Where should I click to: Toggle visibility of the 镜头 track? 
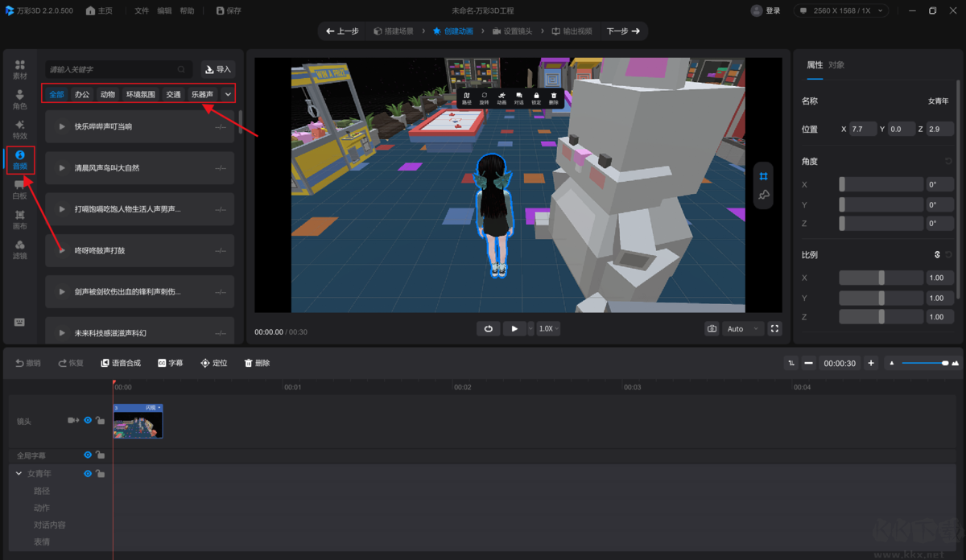pyautogui.click(x=88, y=421)
